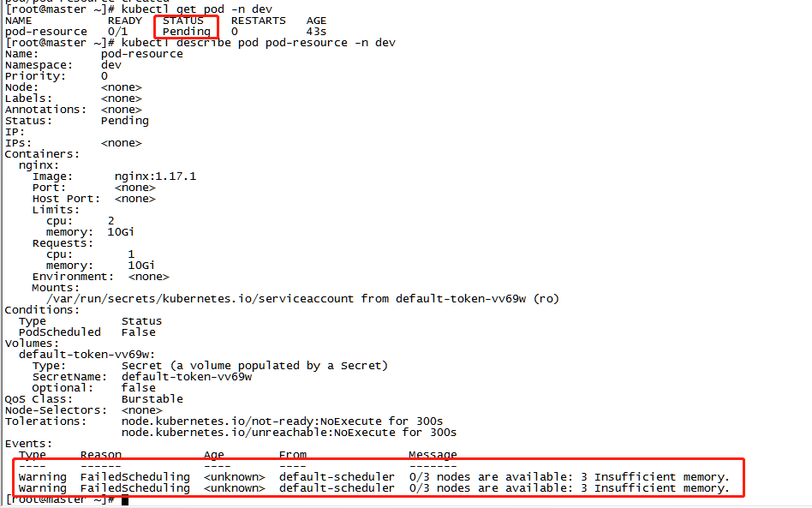This screenshot has width=812, height=508.
Task: Click the unreachable:NoExecute toleration line
Action: point(289,433)
